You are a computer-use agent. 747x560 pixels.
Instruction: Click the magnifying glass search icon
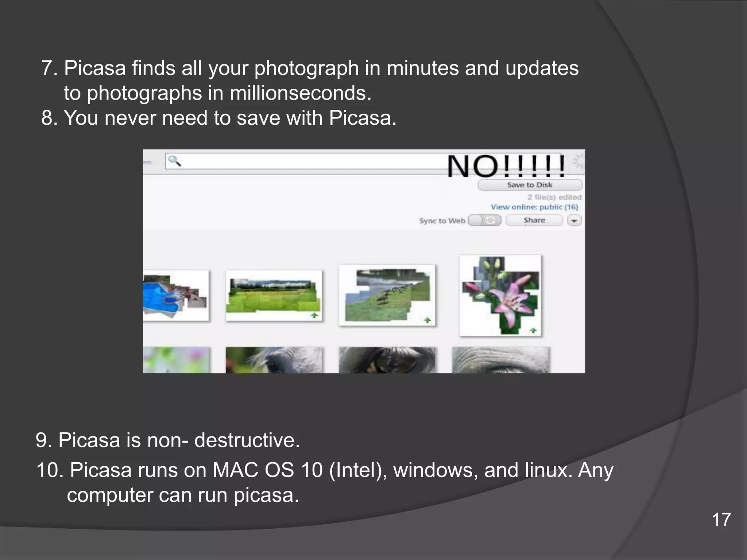coord(174,160)
